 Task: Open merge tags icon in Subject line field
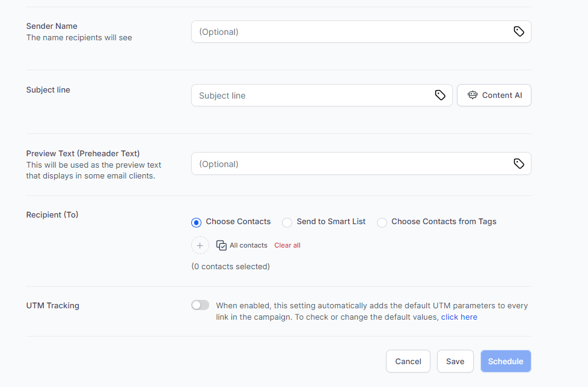click(x=440, y=96)
